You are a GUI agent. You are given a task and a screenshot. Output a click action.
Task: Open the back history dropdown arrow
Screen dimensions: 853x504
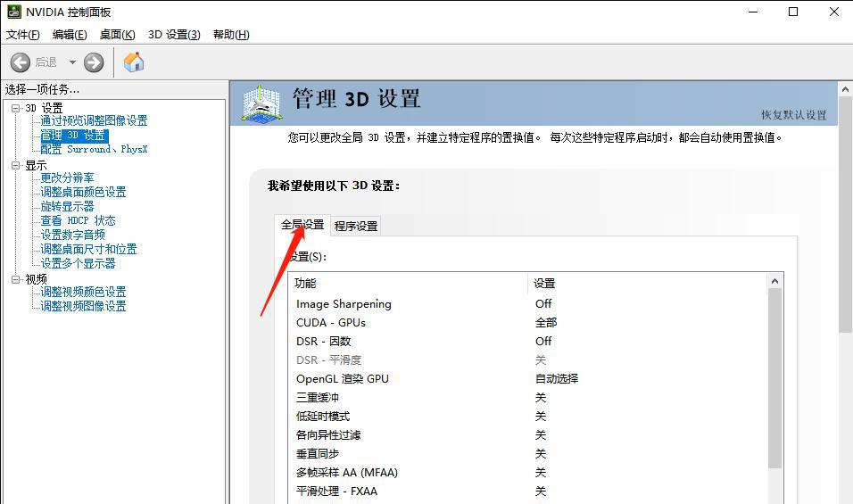click(x=72, y=62)
